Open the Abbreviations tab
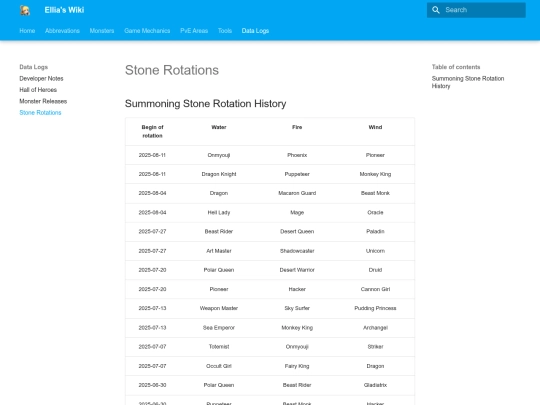 pyautogui.click(x=62, y=31)
